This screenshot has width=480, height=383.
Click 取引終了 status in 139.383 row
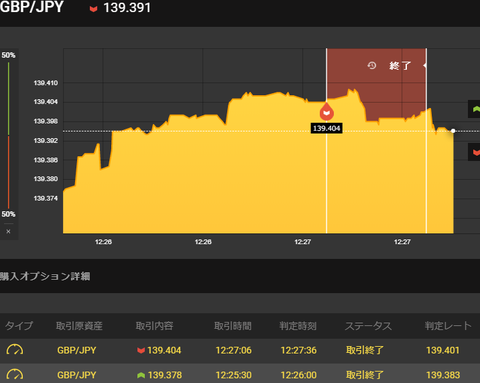365,375
